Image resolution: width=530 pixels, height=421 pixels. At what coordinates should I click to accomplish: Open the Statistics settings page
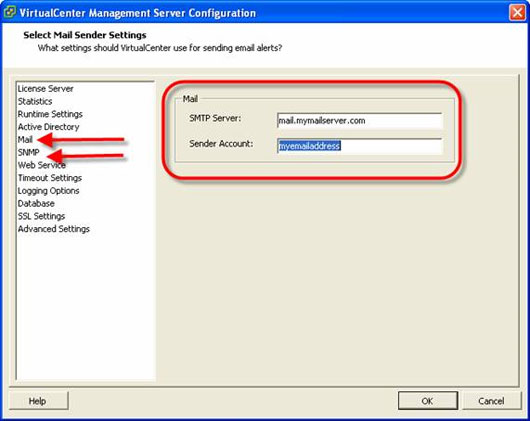(x=35, y=101)
